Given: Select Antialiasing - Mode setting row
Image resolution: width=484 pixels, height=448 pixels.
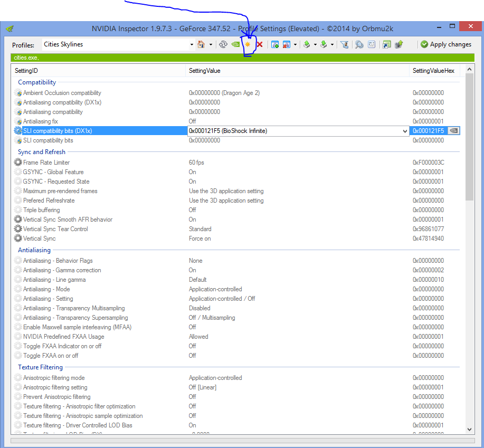Looking at the screenshot, I should click(x=46, y=289).
